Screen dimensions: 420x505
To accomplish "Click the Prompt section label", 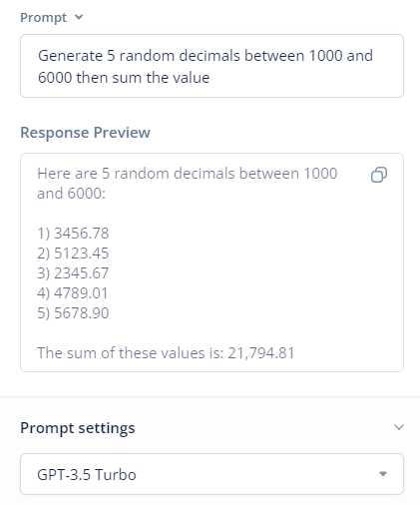I will (43, 17).
